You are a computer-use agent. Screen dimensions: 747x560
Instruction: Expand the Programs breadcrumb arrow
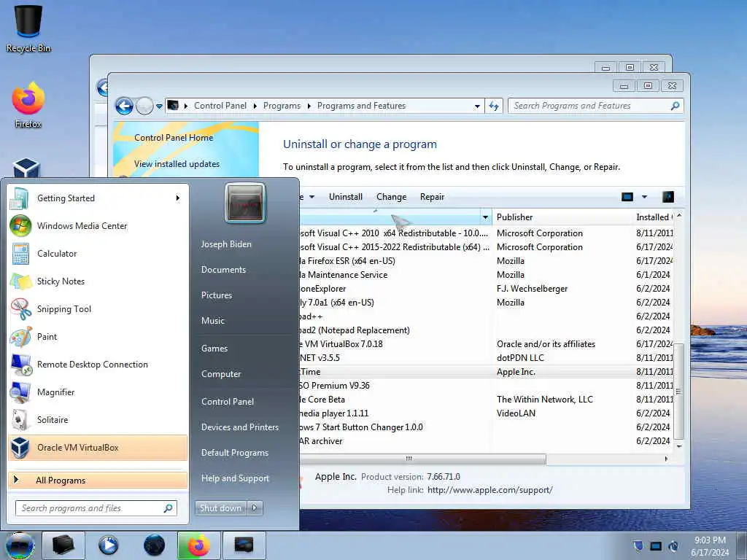point(309,106)
